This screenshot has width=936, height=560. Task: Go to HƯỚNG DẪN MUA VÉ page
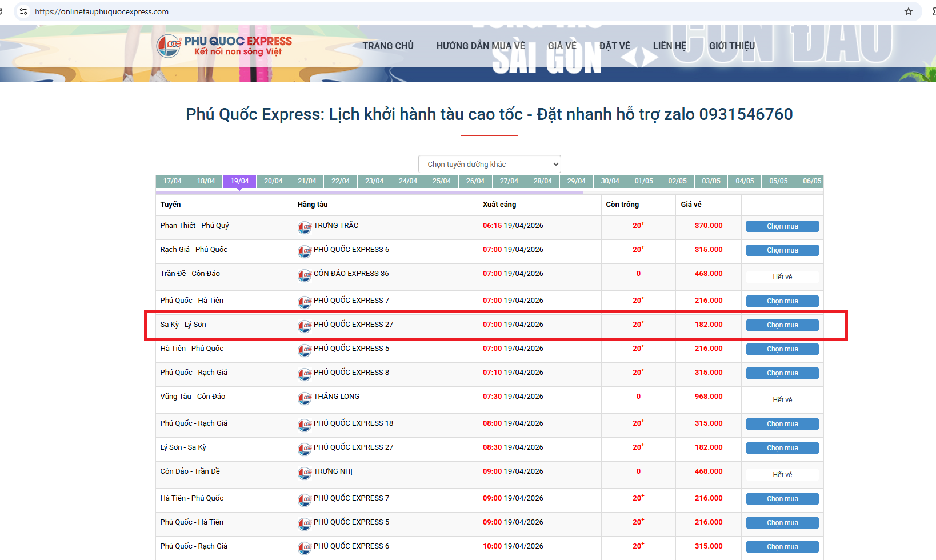(x=480, y=46)
